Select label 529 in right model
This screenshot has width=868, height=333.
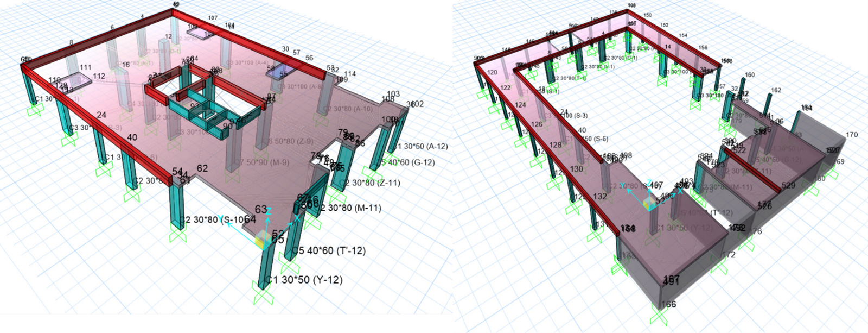point(788,186)
